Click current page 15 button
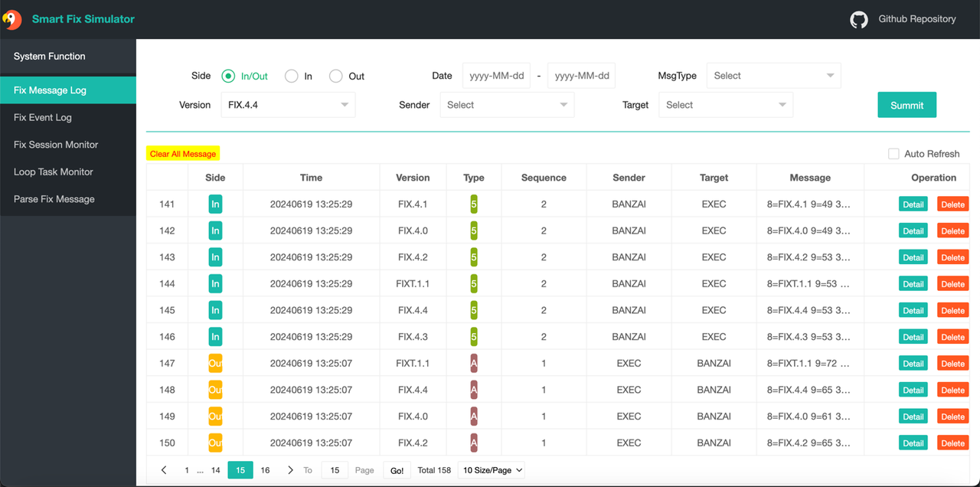Screen dimensions: 980x487 [x=240, y=470]
